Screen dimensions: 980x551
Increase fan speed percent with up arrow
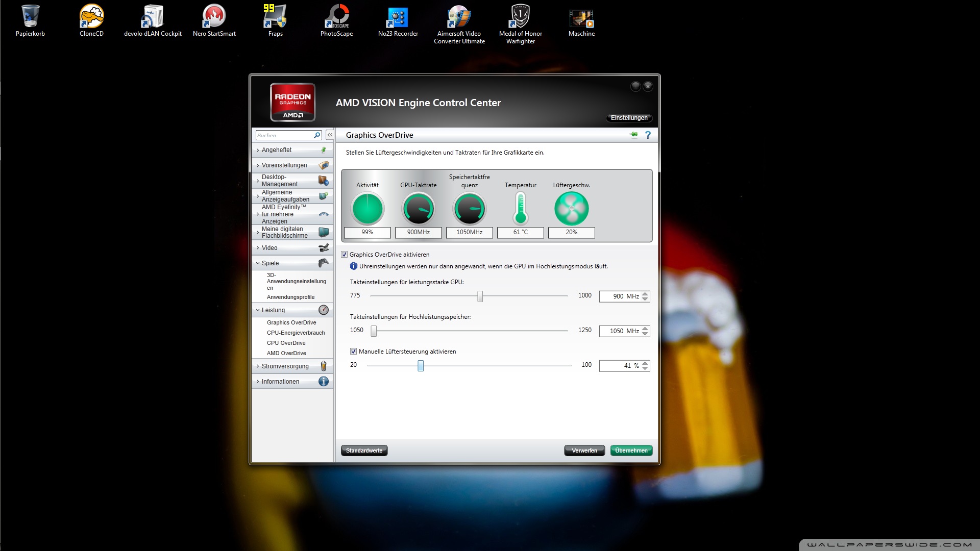pyautogui.click(x=645, y=363)
